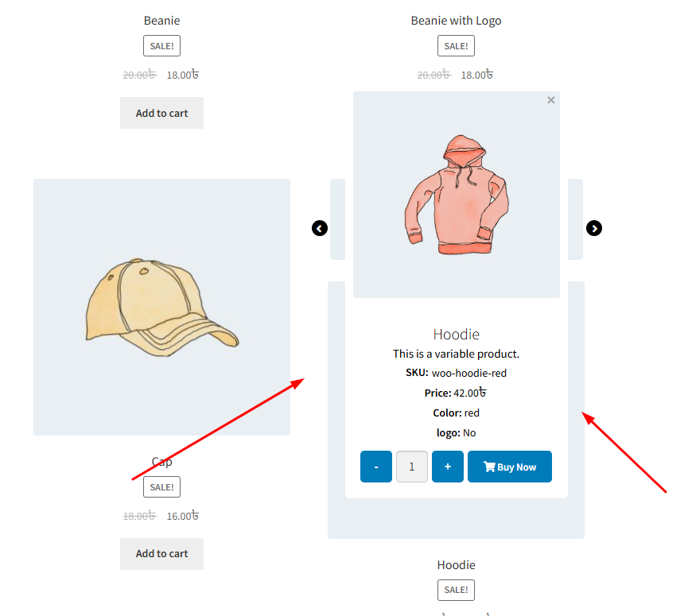Viewport: 692px width, 616px height.
Task: Add the Beanie to cart
Action: [x=161, y=113]
